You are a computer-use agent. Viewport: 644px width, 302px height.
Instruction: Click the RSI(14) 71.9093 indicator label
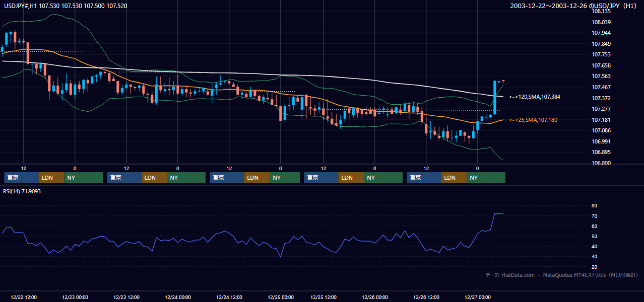22,191
